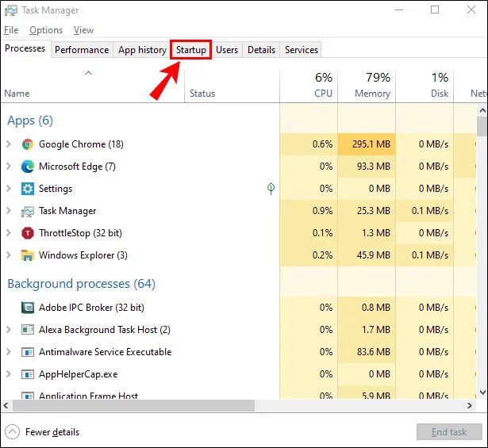Screen dimensions: 488x448
Task: Click the horizontal scrollbar left arrow
Action: pos(6,405)
